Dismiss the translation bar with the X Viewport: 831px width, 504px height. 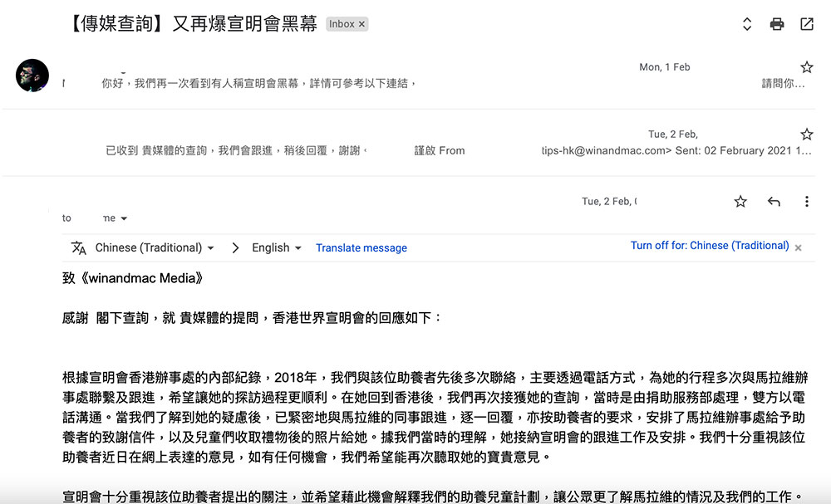[799, 247]
